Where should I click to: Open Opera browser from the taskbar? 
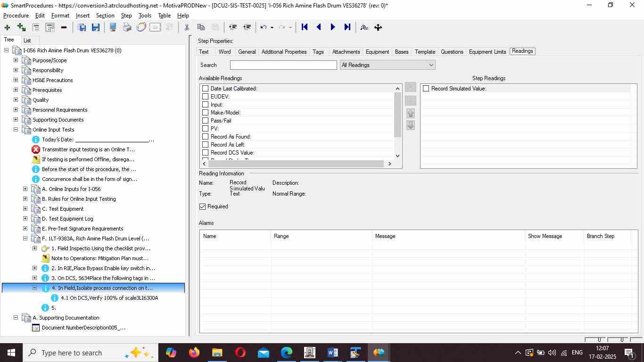pyautogui.click(x=240, y=353)
